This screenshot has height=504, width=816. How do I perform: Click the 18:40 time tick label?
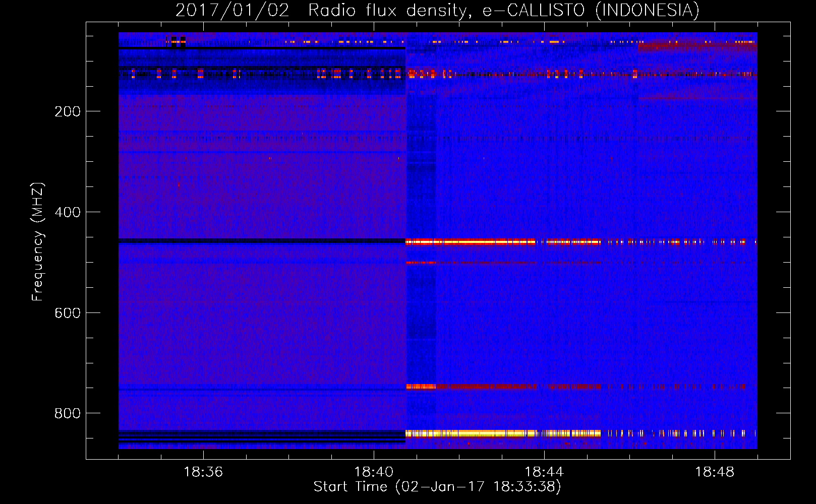374,472
